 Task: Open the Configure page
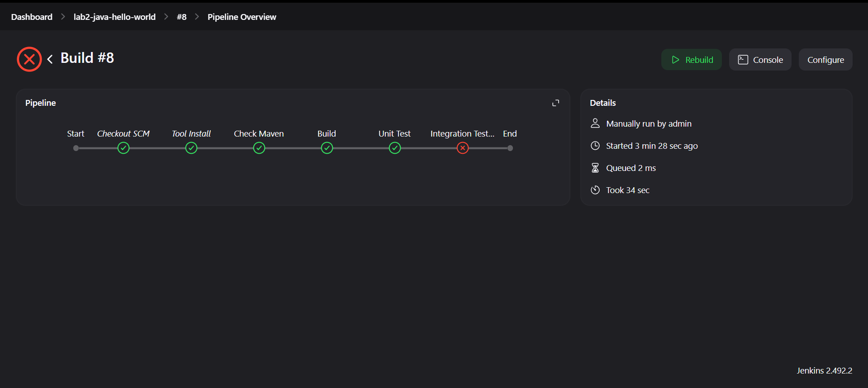pyautogui.click(x=825, y=60)
